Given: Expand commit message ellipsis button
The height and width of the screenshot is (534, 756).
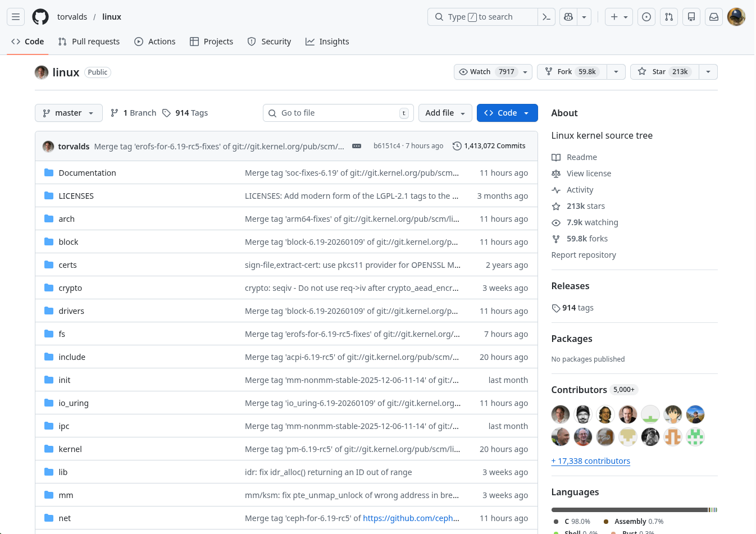Looking at the screenshot, I should pos(357,146).
